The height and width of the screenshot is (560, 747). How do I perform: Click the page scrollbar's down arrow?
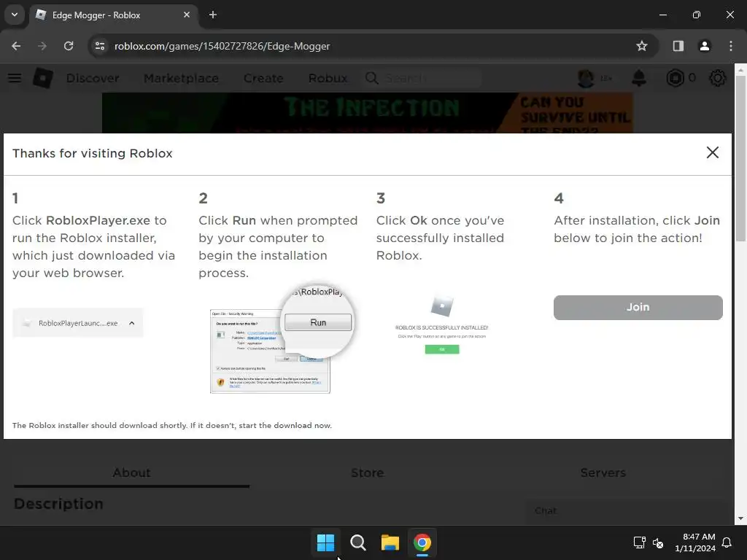pos(740,518)
